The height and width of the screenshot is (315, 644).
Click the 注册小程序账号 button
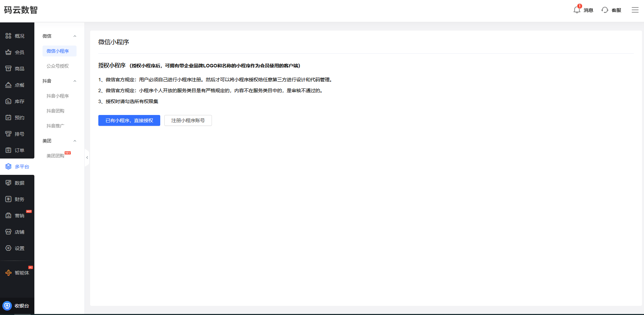[188, 120]
